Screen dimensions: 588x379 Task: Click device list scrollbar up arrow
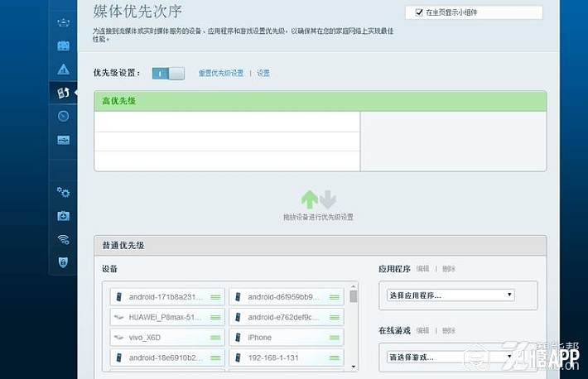point(354,286)
